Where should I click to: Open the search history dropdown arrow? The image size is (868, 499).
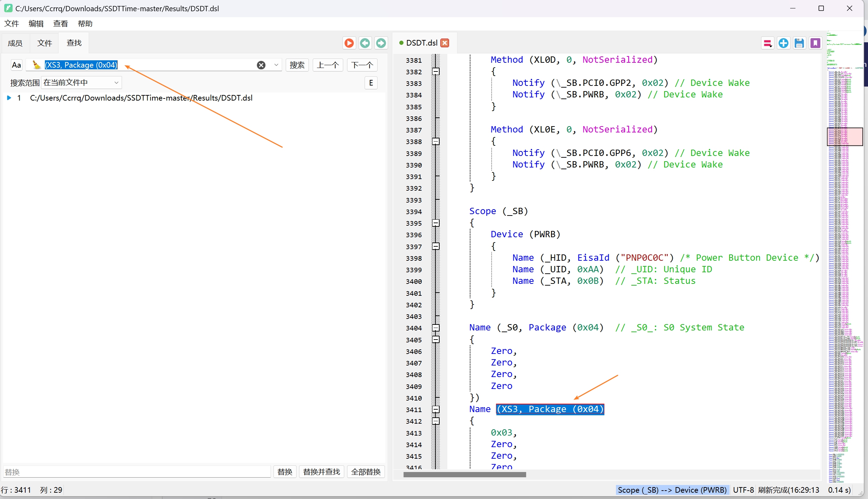(x=276, y=65)
